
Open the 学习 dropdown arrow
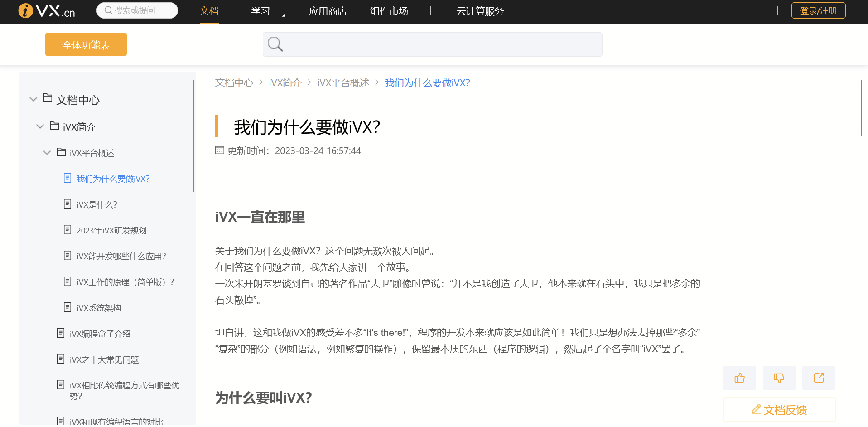point(284,14)
